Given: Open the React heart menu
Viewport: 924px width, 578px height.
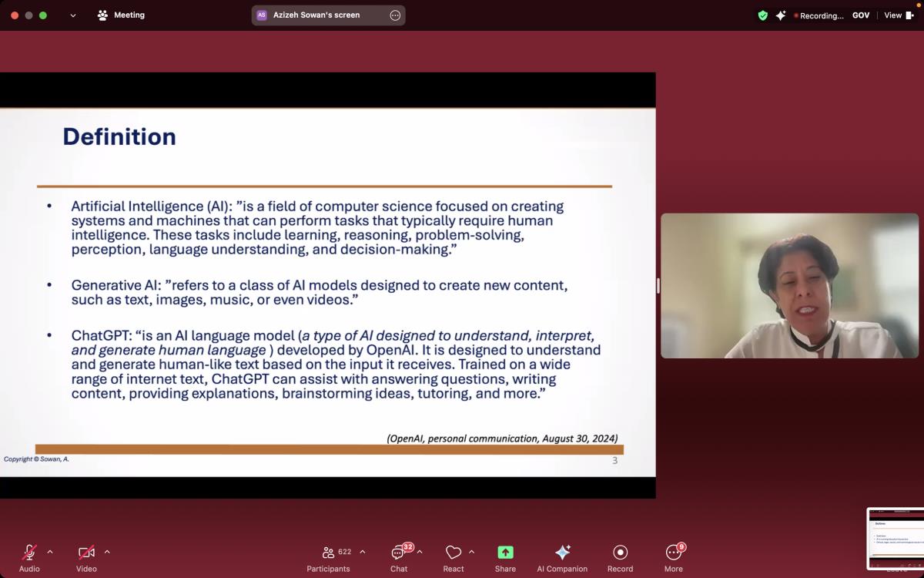Looking at the screenshot, I should [x=454, y=558].
